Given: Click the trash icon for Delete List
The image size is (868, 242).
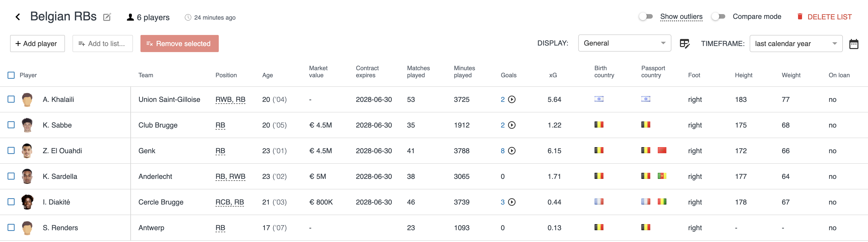Looking at the screenshot, I should pyautogui.click(x=800, y=17).
